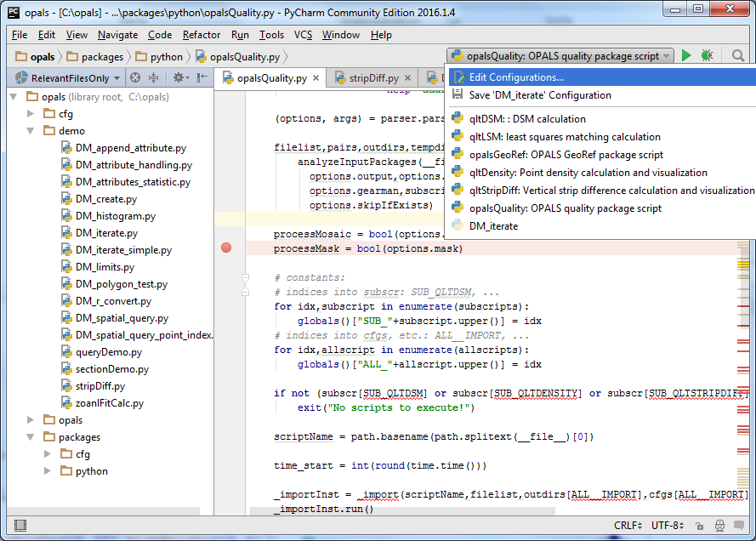This screenshot has height=541, width=756.
Task: Run the script with the green play icon
Action: tap(686, 54)
